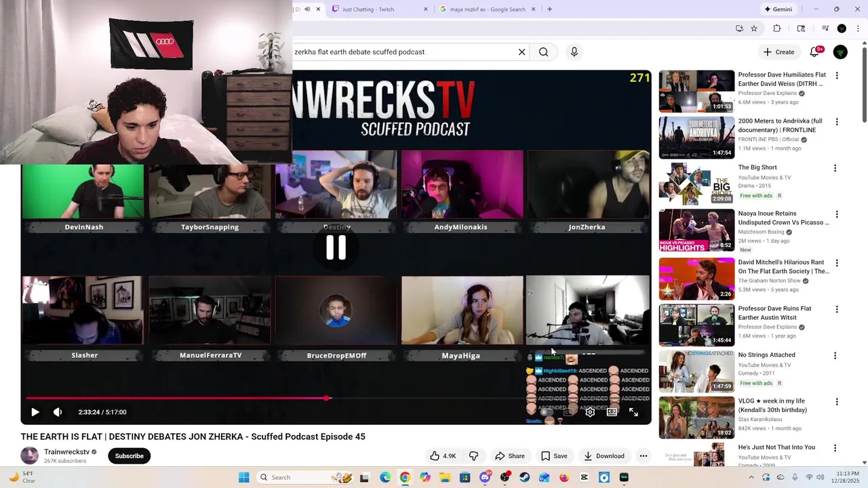This screenshot has width=868, height=488.
Task: Save video to a playlist
Action: (x=554, y=456)
